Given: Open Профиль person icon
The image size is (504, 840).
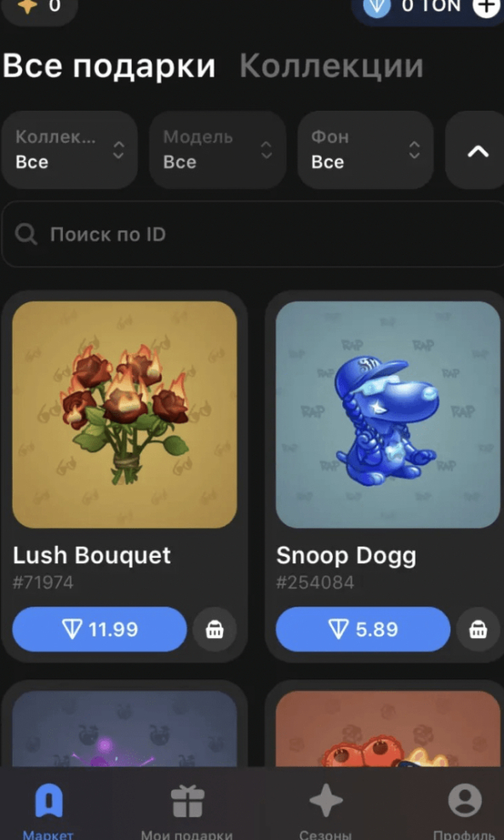Looking at the screenshot, I should point(465,802).
